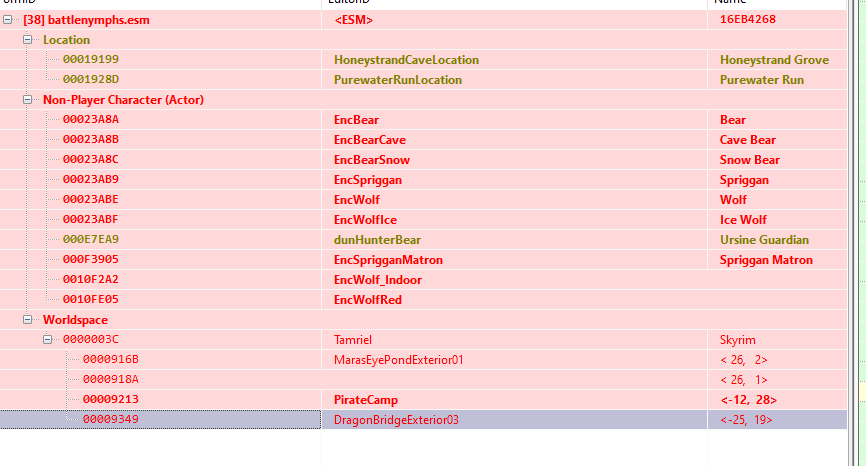Select FormID 00023A8C
The image size is (866, 466).
point(91,160)
